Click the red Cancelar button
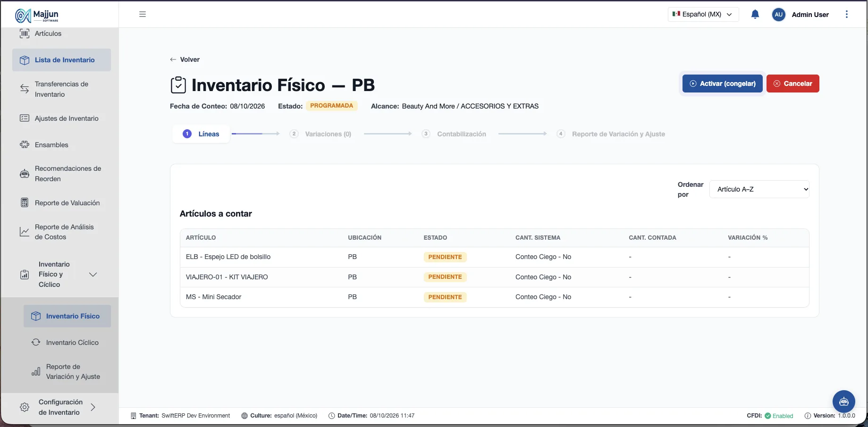Viewport: 868px width, 427px height. [793, 84]
